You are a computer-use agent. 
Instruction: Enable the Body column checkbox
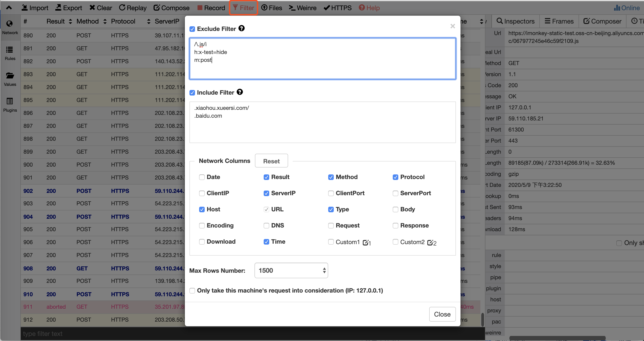(x=395, y=209)
